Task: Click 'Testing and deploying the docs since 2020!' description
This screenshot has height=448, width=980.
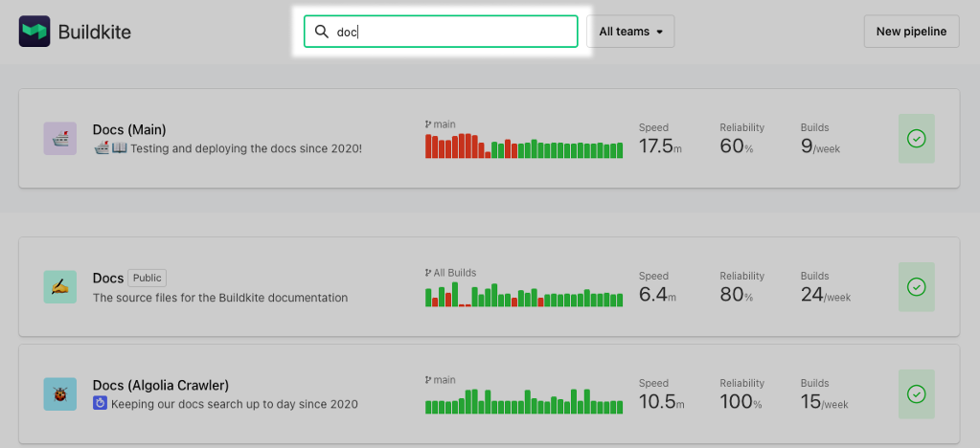Action: tap(245, 149)
